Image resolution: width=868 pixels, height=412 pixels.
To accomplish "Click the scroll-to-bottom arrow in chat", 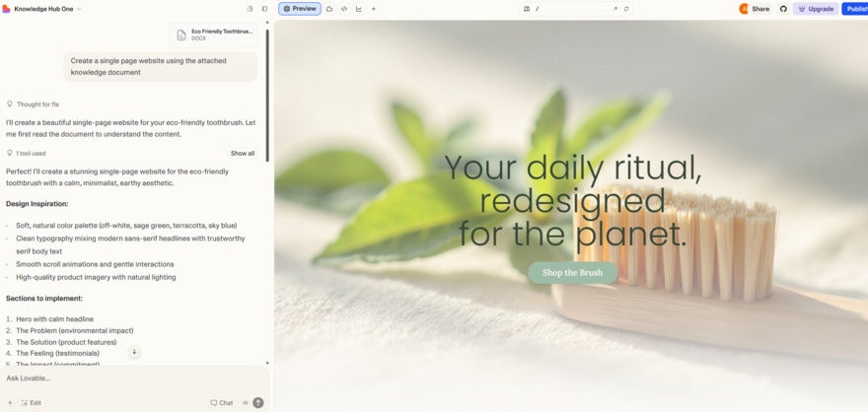I will [134, 352].
